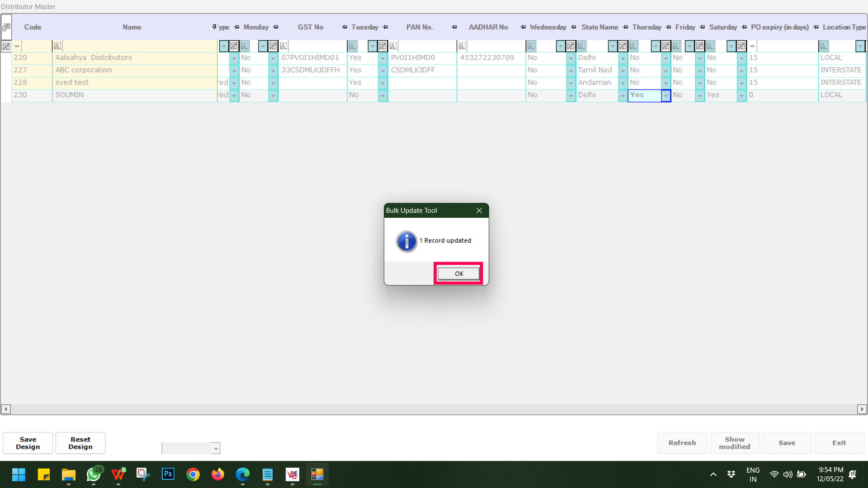Image resolution: width=868 pixels, height=488 pixels.
Task: Click the PO expiry (in days) header
Action: pos(779,27)
